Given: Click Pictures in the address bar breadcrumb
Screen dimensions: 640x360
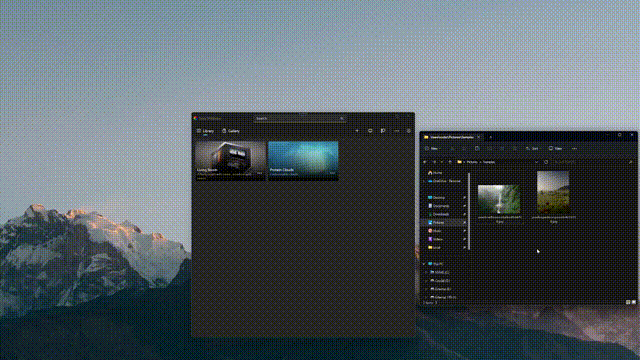Looking at the screenshot, I should pos(472,162).
